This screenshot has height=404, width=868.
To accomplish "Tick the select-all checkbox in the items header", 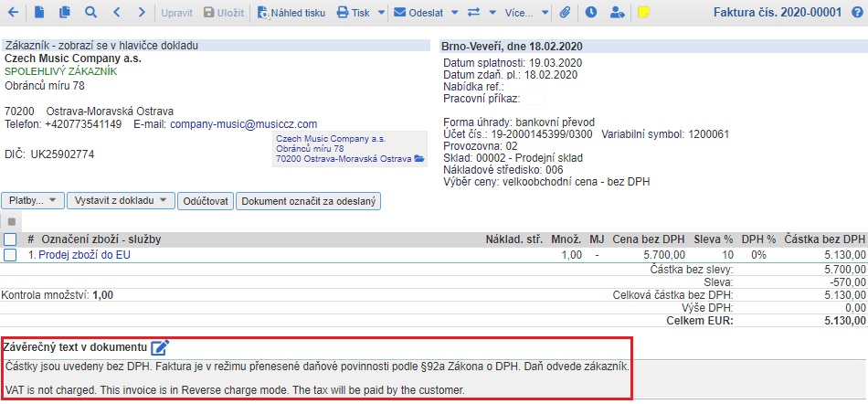I will pyautogui.click(x=10, y=239).
